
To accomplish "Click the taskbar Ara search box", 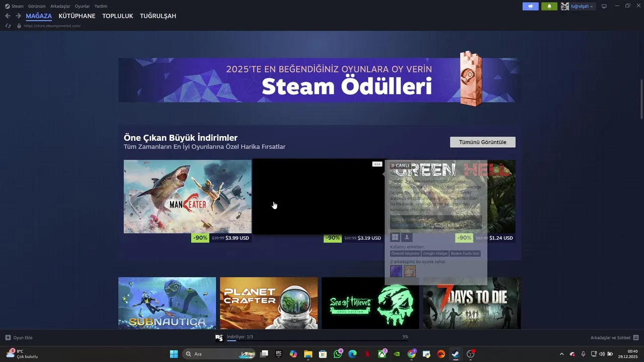I will click(219, 354).
